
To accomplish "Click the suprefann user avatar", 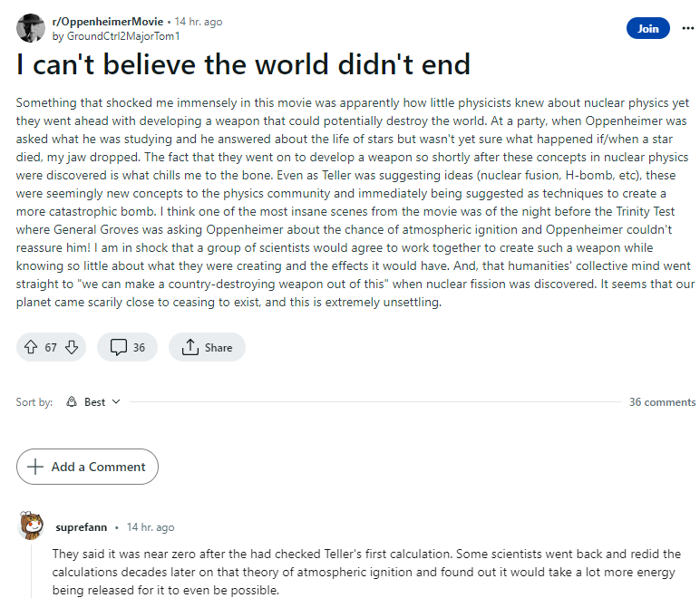I will coord(31,526).
